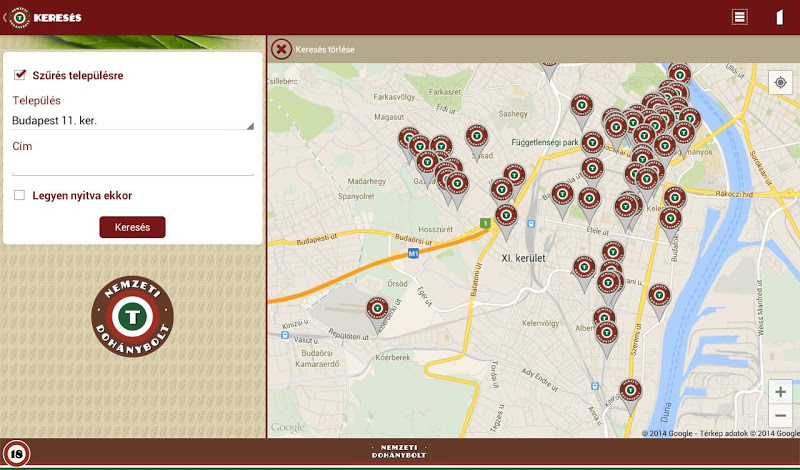
Task: Tap the large Nemzeti Dohánybolt round logo
Action: [133, 316]
